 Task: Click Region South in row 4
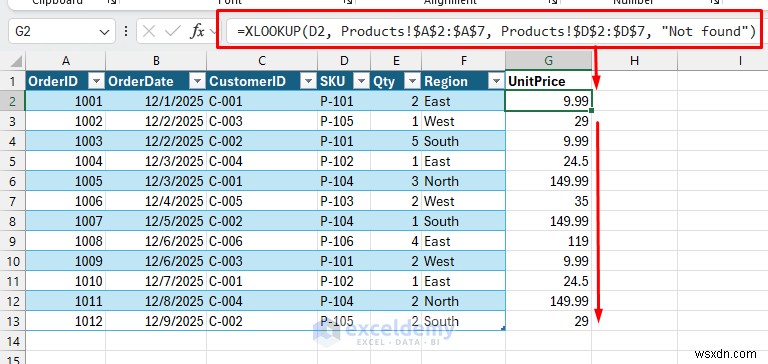coord(463,141)
